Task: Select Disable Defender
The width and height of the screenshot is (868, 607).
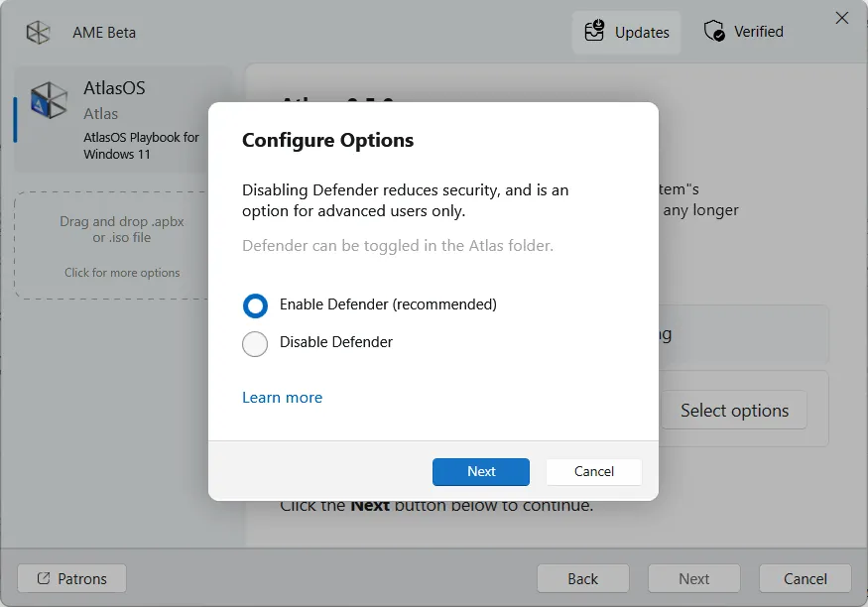Action: point(256,344)
